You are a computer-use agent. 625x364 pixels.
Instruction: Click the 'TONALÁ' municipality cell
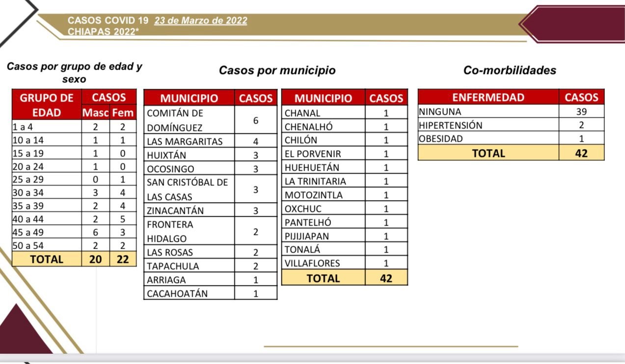click(324, 249)
